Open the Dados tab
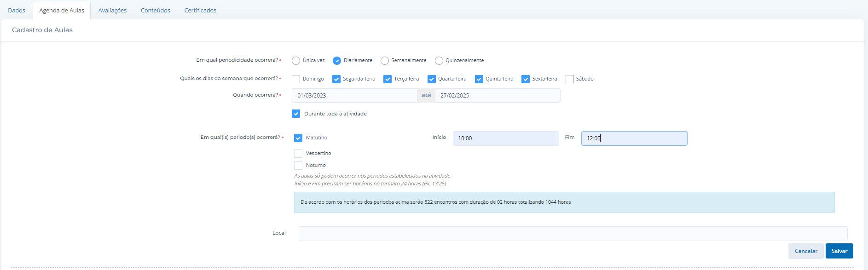This screenshot has width=868, height=270. tap(17, 10)
